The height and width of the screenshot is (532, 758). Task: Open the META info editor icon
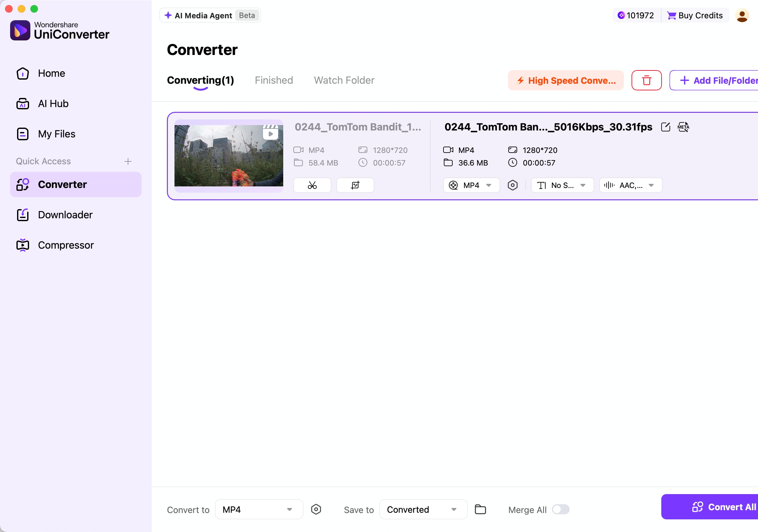click(683, 127)
